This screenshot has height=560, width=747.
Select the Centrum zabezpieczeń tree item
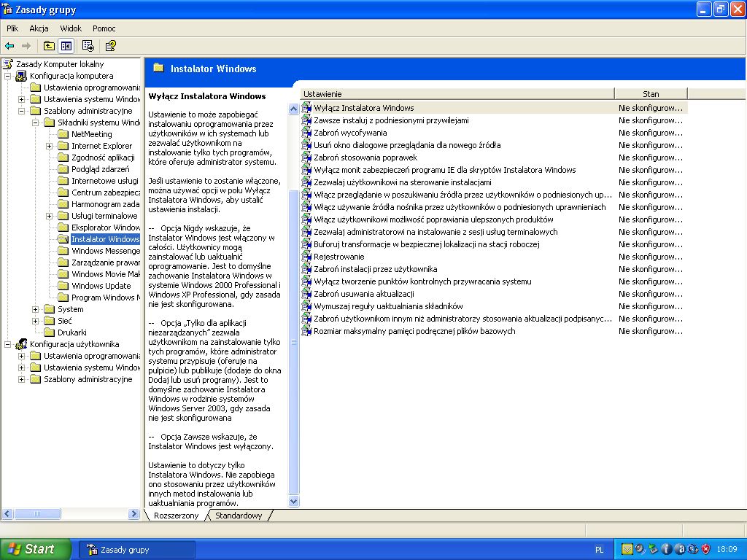pyautogui.click(x=106, y=192)
